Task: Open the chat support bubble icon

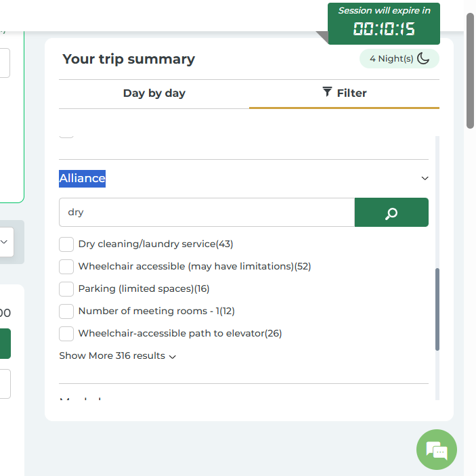Action: 437,450
